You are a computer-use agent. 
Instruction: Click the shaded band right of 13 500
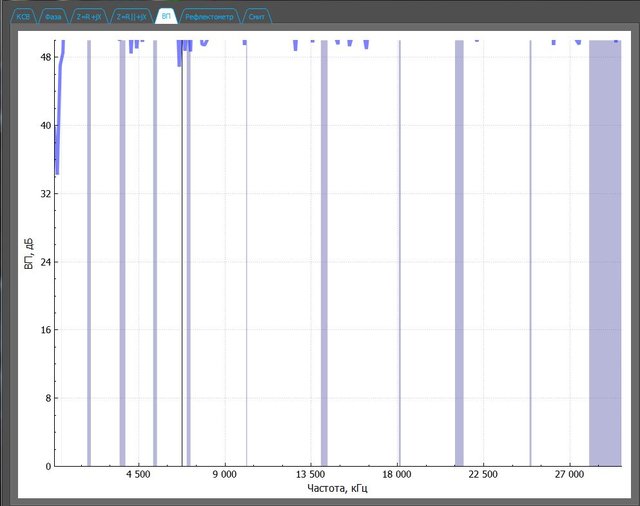tap(324, 250)
